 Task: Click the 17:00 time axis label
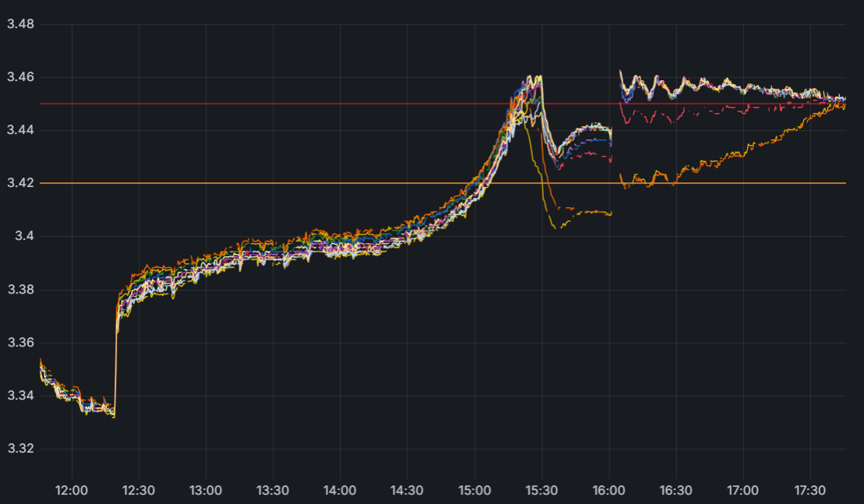(x=742, y=490)
